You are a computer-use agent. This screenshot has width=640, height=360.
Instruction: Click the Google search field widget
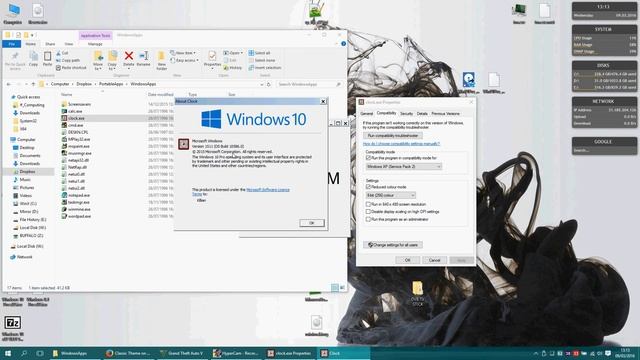[x=604, y=151]
